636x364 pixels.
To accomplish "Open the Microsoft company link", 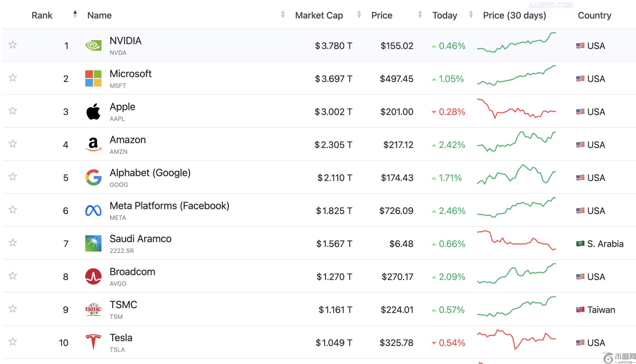I will (x=130, y=74).
